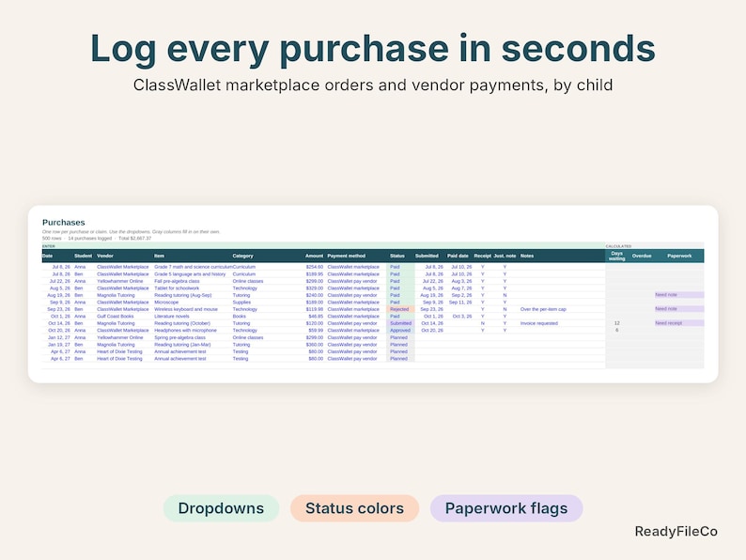Image resolution: width=746 pixels, height=560 pixels.
Task: Open the Books category dropdown cell
Action: [x=240, y=317]
